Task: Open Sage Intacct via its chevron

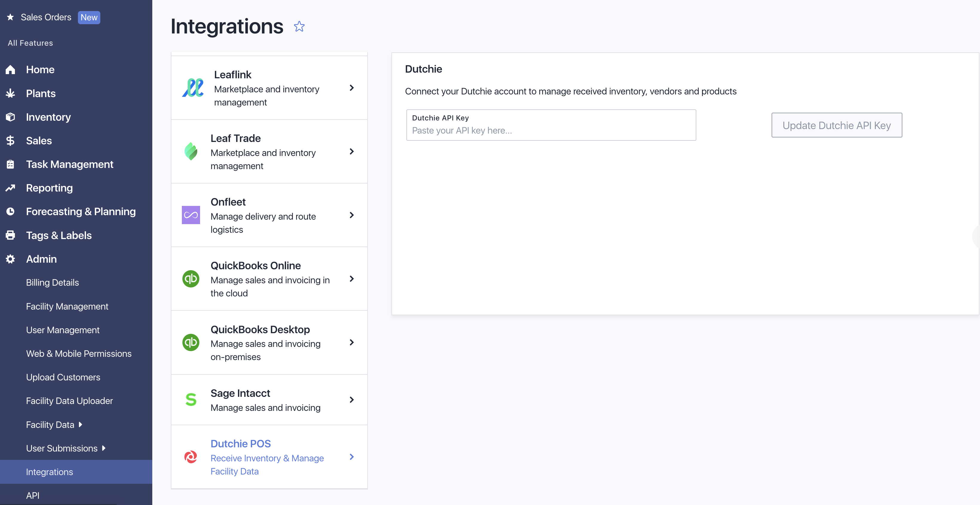Action: pos(352,400)
